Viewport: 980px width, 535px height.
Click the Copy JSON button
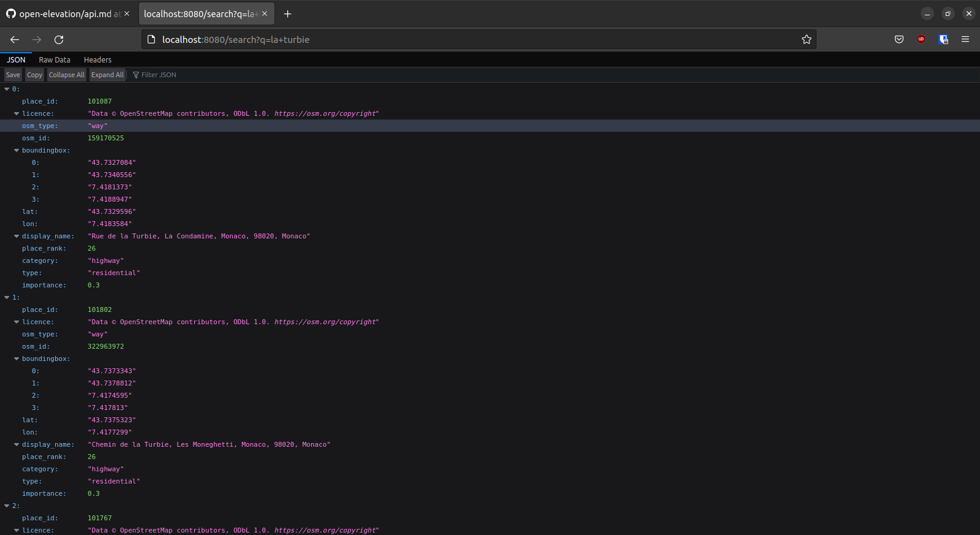click(35, 75)
